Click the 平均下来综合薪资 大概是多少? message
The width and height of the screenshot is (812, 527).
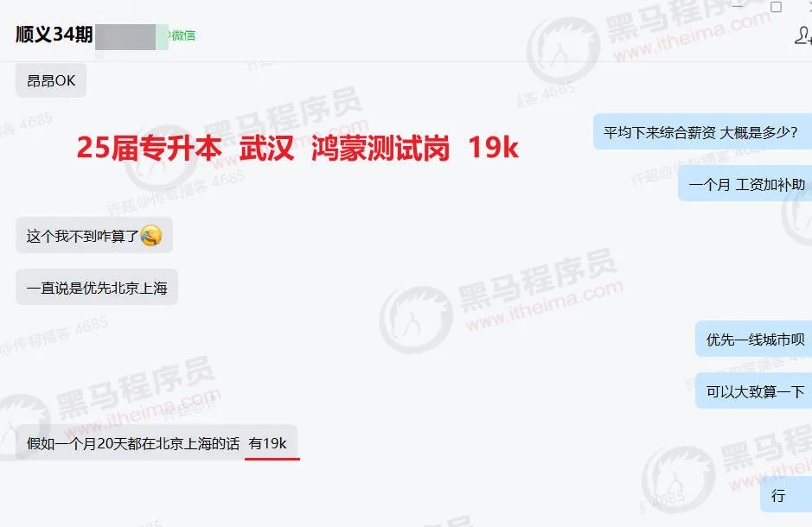(702, 132)
